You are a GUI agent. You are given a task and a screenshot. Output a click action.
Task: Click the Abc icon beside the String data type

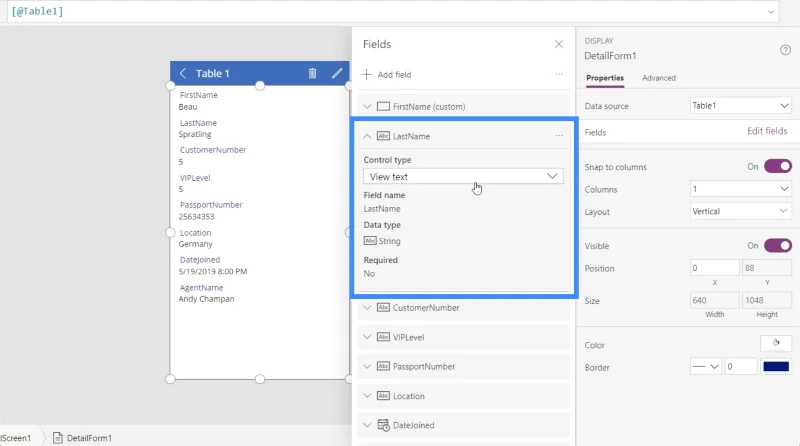(370, 241)
